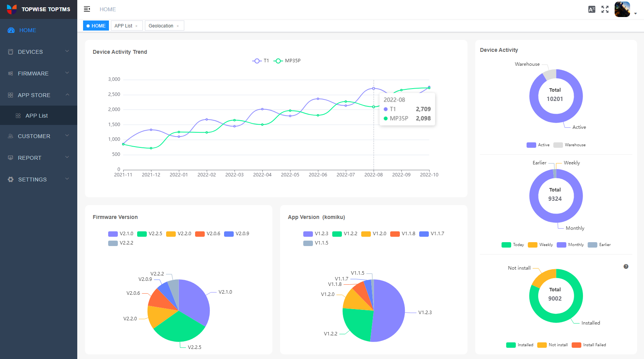Click the V2.2.5 firmware legend color swatch

tap(142, 234)
